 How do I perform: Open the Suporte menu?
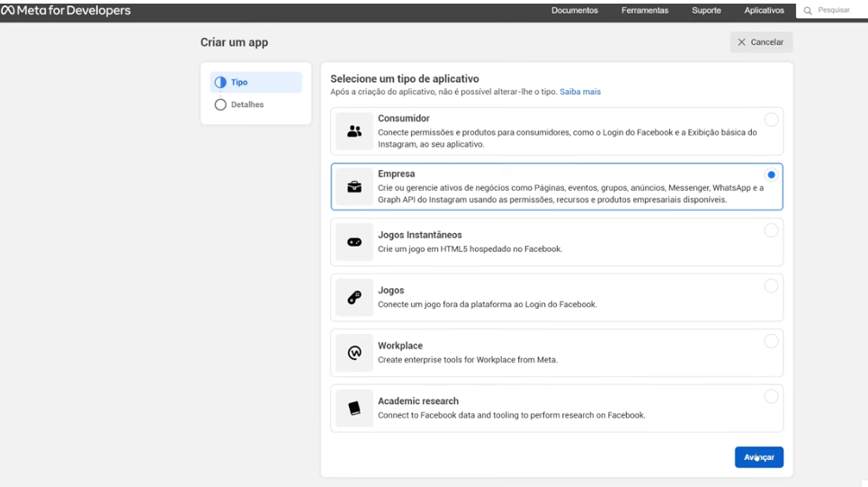[706, 11]
